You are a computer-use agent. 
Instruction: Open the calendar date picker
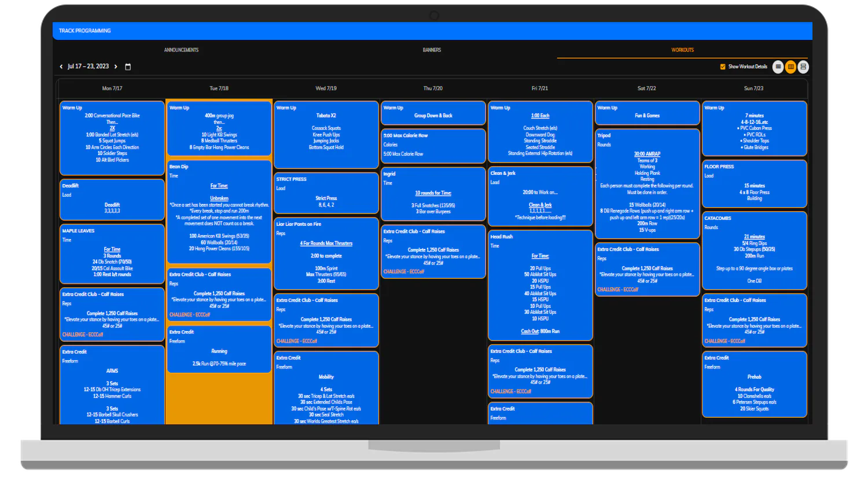(x=128, y=67)
